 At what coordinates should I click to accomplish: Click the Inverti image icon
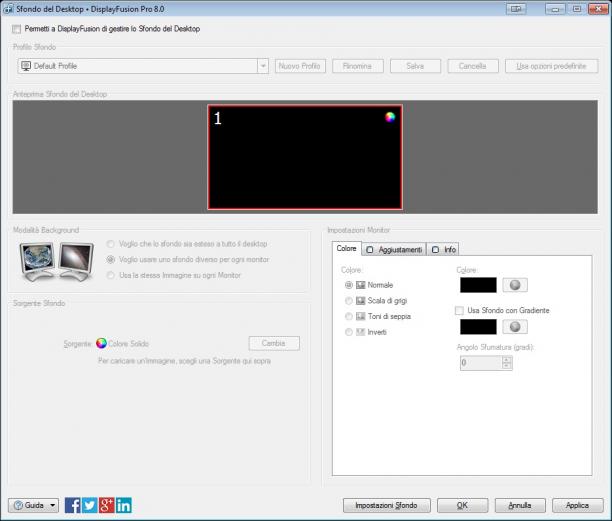[x=360, y=332]
